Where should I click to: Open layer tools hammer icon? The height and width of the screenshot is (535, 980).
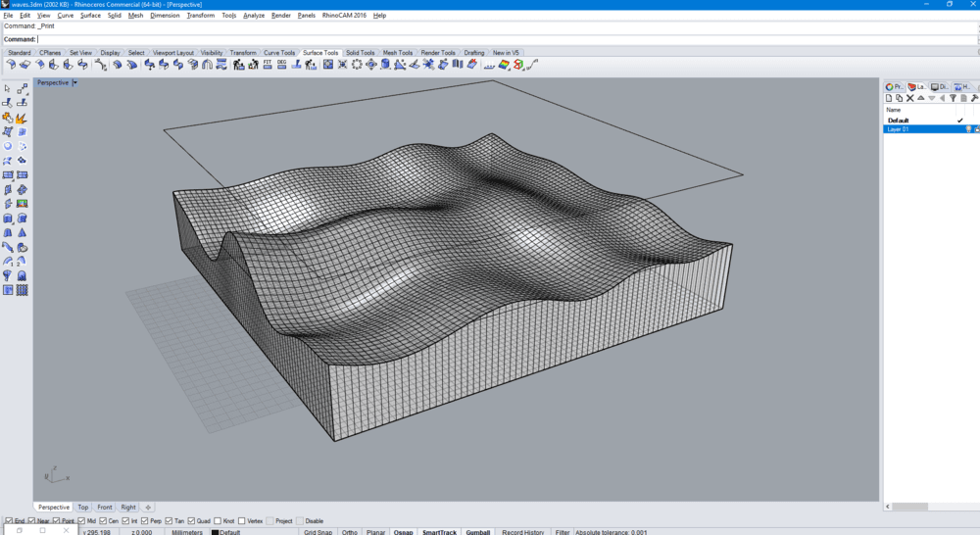click(x=974, y=98)
